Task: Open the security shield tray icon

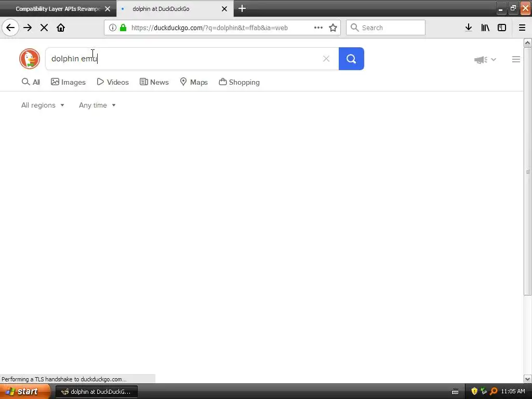Action: tap(474, 392)
